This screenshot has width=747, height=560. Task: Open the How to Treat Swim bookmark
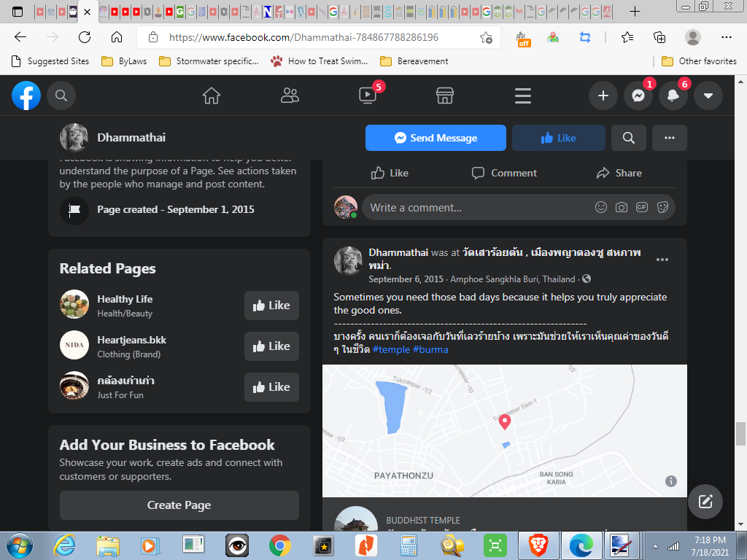(320, 61)
